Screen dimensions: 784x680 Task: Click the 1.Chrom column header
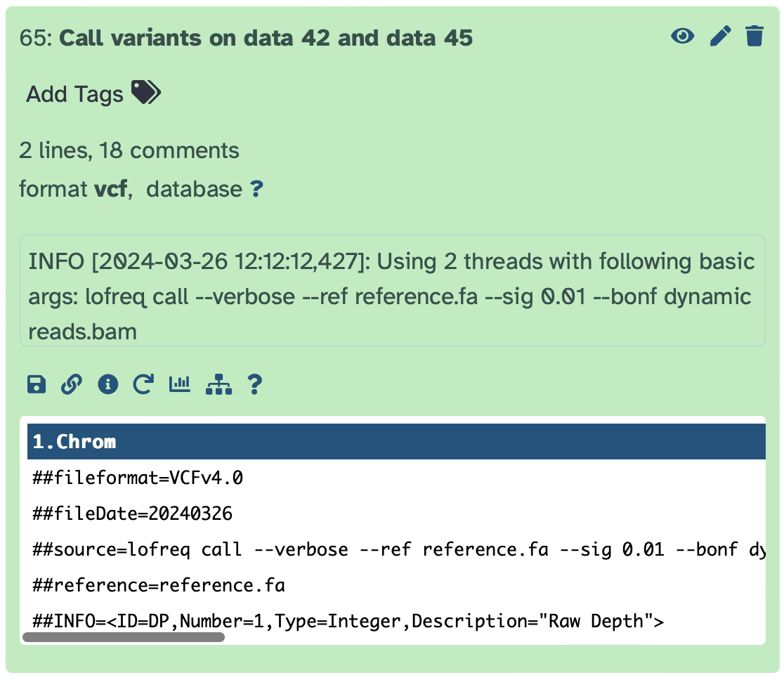point(74,442)
